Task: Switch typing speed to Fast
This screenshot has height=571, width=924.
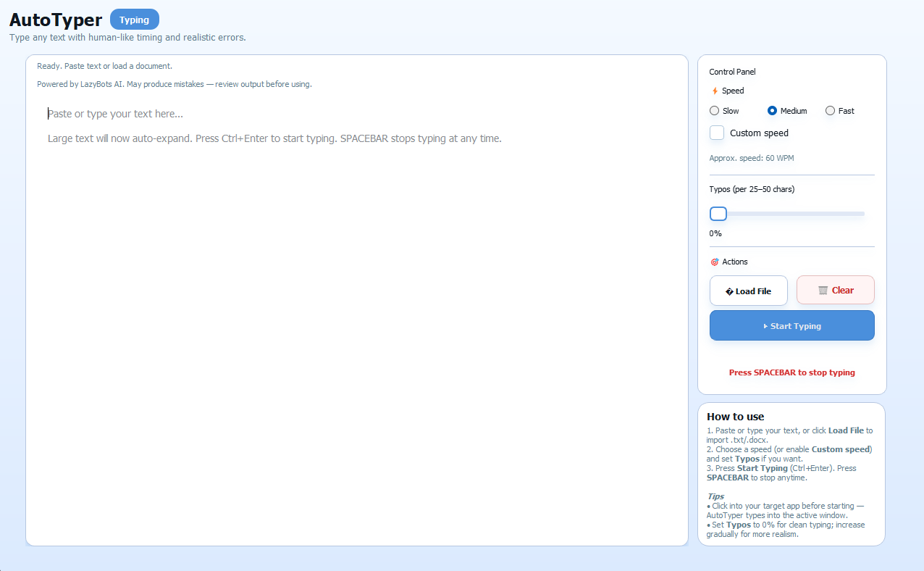Action: (830, 111)
